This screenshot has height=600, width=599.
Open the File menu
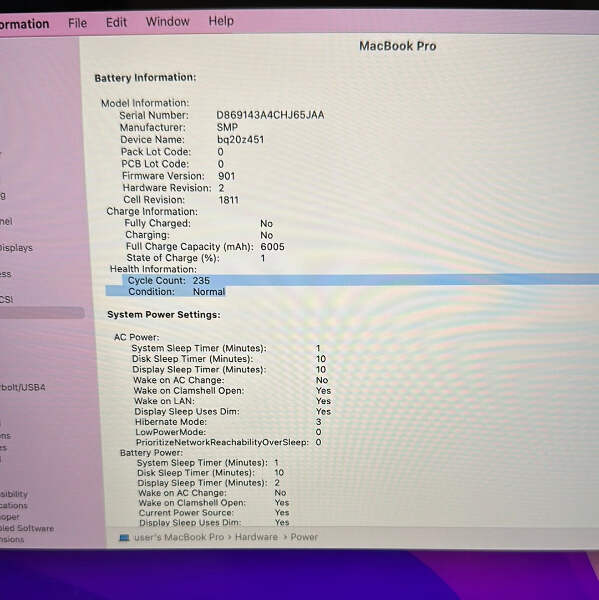pyautogui.click(x=77, y=23)
